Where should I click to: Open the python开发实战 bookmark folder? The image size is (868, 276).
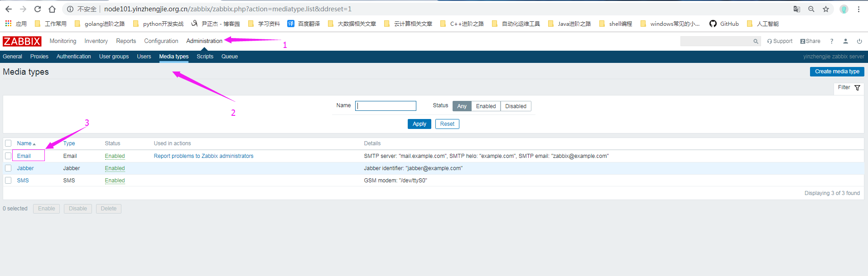[159, 24]
